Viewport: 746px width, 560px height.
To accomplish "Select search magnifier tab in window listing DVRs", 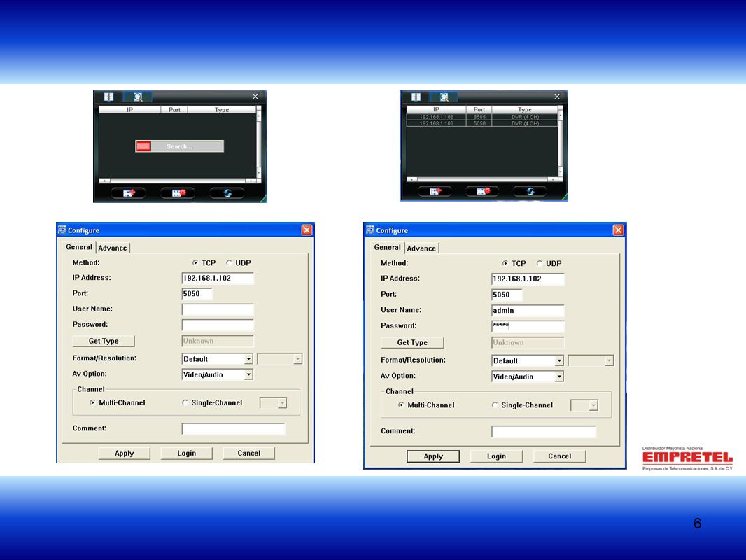I will (444, 97).
